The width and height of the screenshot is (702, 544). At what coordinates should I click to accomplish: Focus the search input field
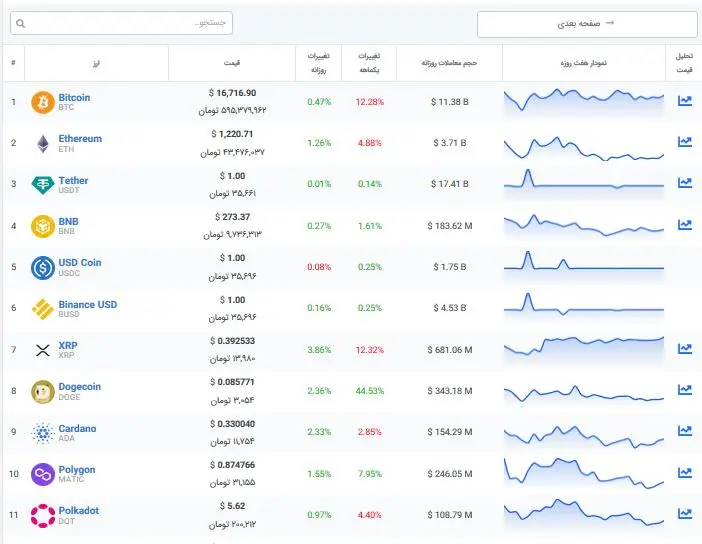click(x=121, y=23)
